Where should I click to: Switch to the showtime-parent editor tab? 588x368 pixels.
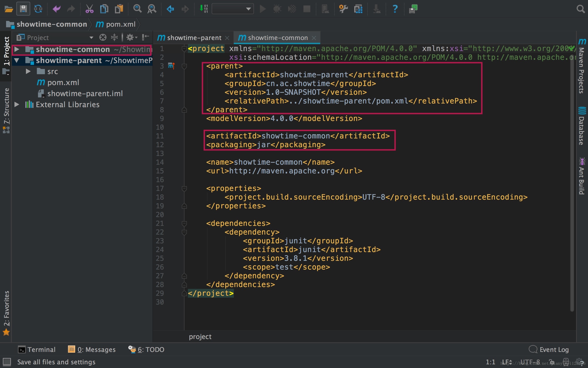pos(194,38)
